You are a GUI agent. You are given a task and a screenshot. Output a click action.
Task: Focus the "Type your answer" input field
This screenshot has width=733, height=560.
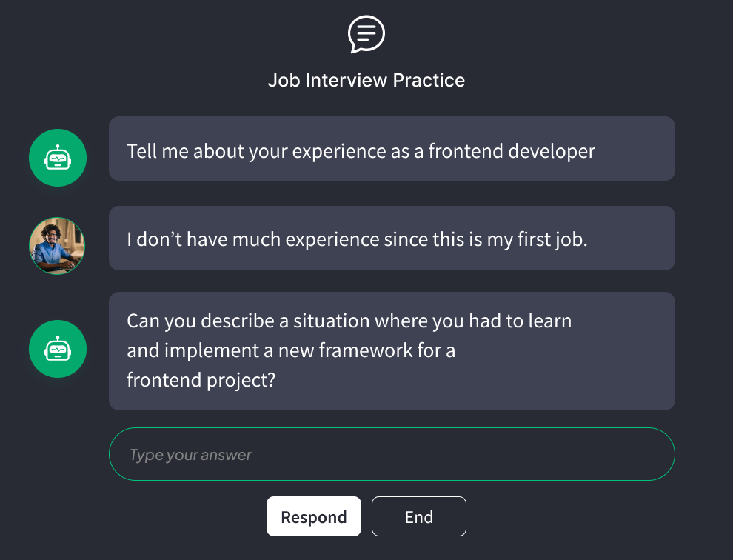[392, 454]
